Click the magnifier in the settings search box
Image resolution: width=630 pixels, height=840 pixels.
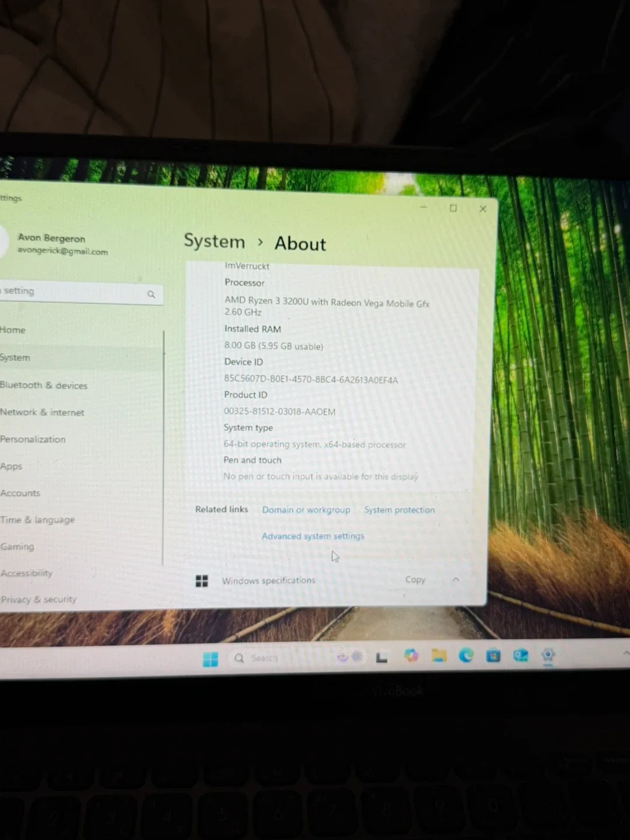(x=151, y=294)
